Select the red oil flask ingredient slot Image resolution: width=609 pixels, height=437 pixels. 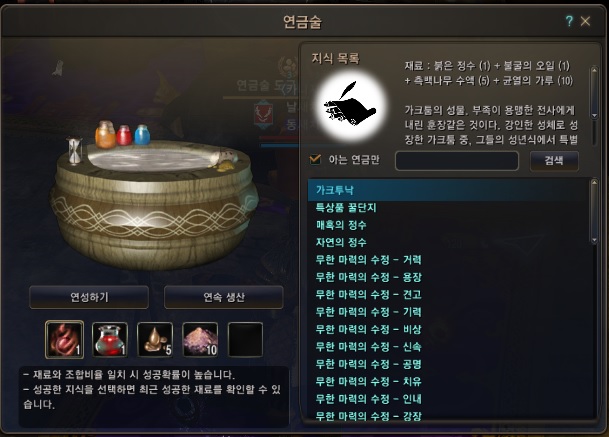110,340
